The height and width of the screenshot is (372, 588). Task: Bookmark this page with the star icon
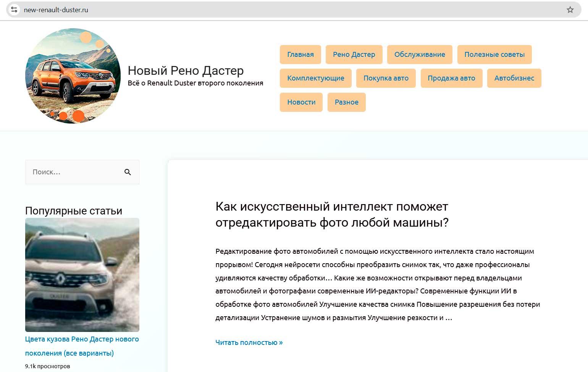[x=570, y=10]
